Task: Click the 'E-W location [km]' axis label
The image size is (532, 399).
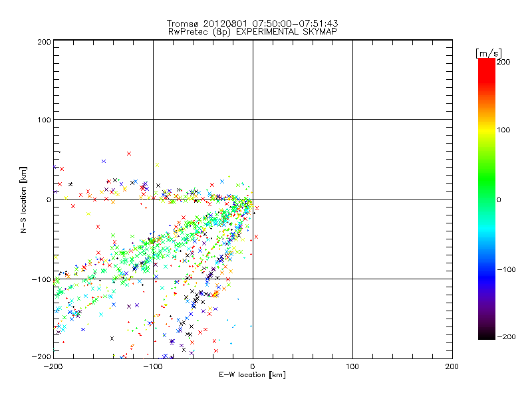Action: (252, 375)
